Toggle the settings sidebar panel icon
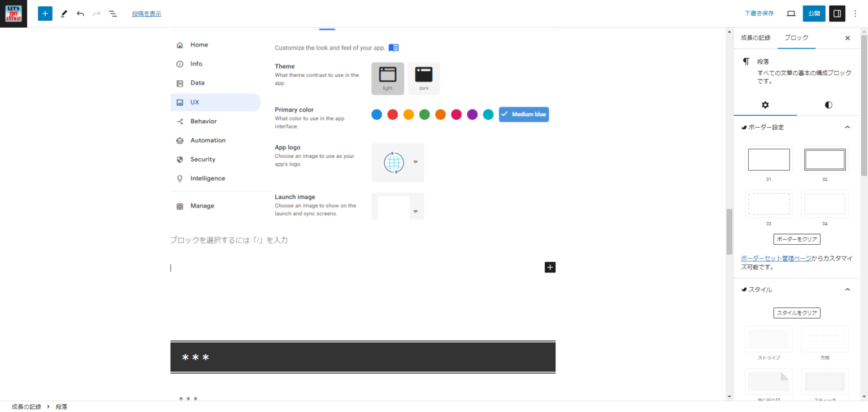Screen dimensions: 868x412 837,14
